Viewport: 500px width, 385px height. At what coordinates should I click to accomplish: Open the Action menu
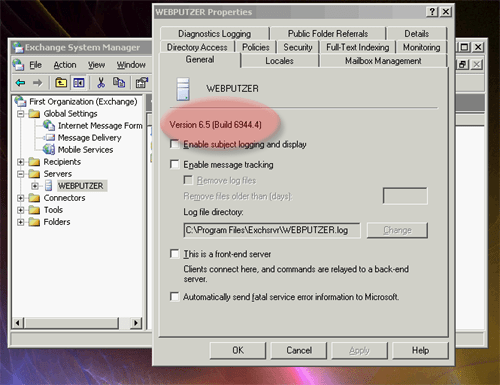point(65,65)
